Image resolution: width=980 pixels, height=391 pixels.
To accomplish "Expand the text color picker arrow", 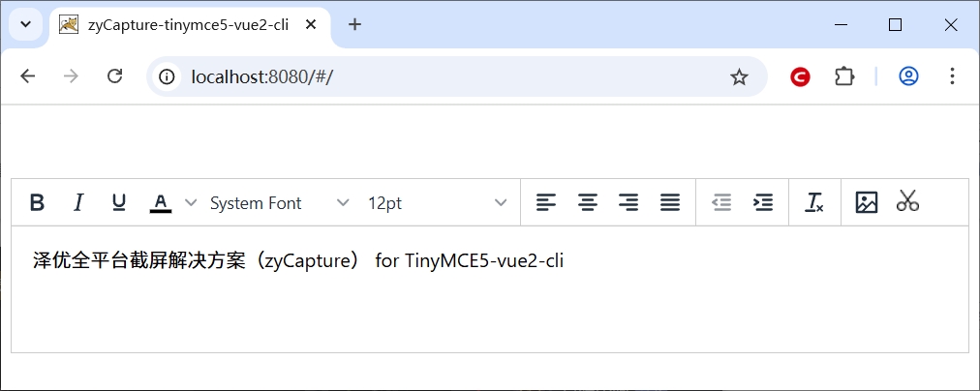I will pos(191,202).
